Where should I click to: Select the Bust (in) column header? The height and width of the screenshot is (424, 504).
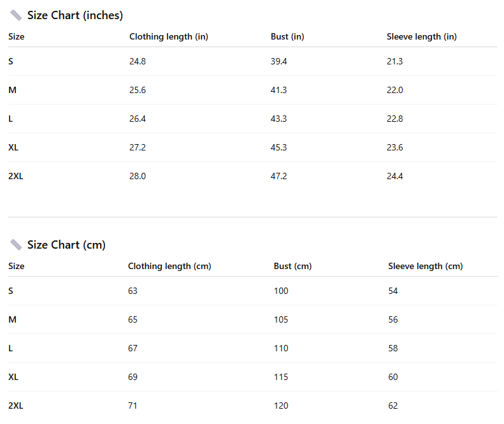[287, 36]
